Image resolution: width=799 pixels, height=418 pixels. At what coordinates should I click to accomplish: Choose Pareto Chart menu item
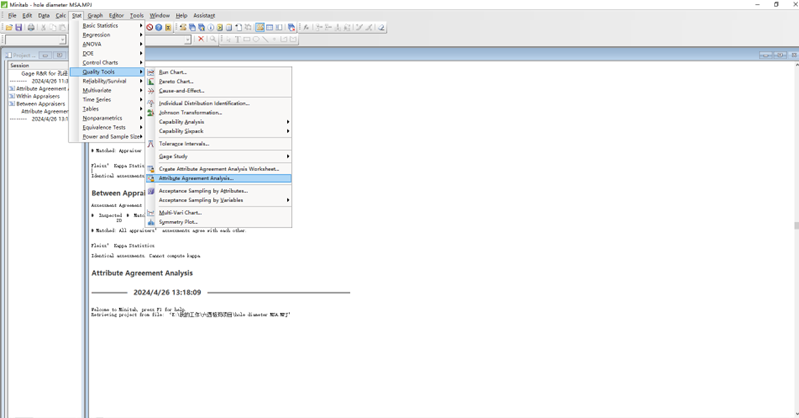click(219, 82)
